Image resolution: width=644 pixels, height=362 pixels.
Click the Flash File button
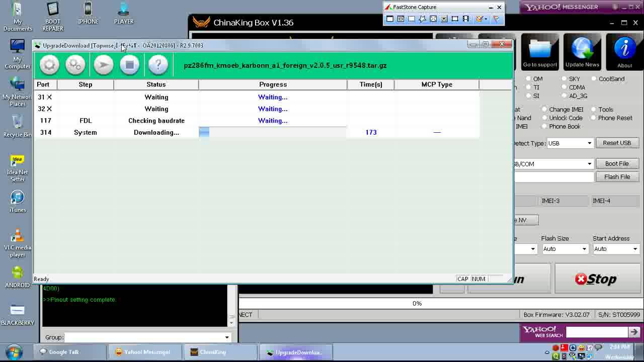(617, 176)
